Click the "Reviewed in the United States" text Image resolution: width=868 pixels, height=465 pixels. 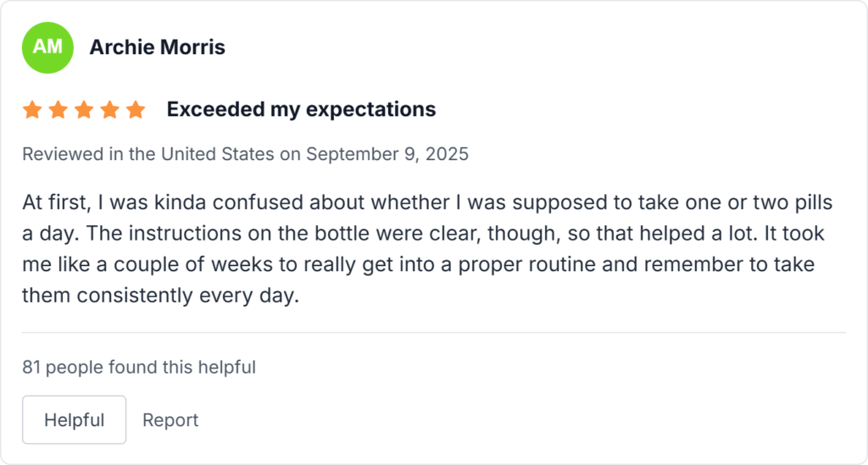[x=147, y=154]
